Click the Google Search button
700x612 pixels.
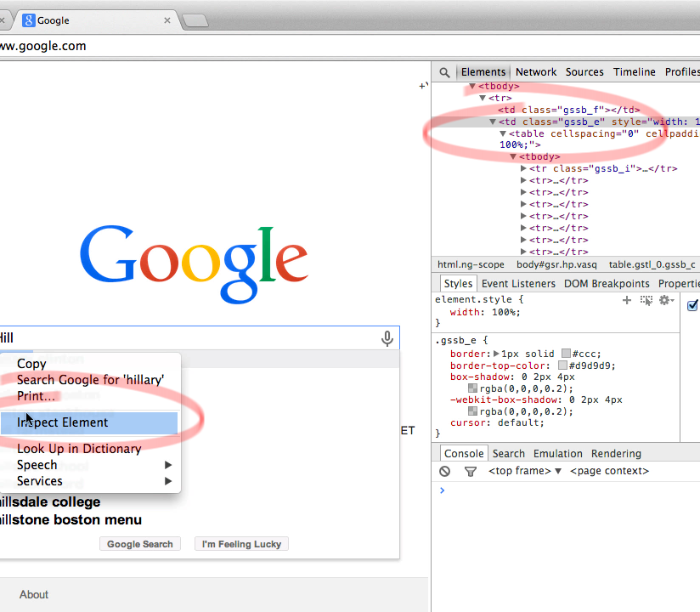click(x=139, y=544)
